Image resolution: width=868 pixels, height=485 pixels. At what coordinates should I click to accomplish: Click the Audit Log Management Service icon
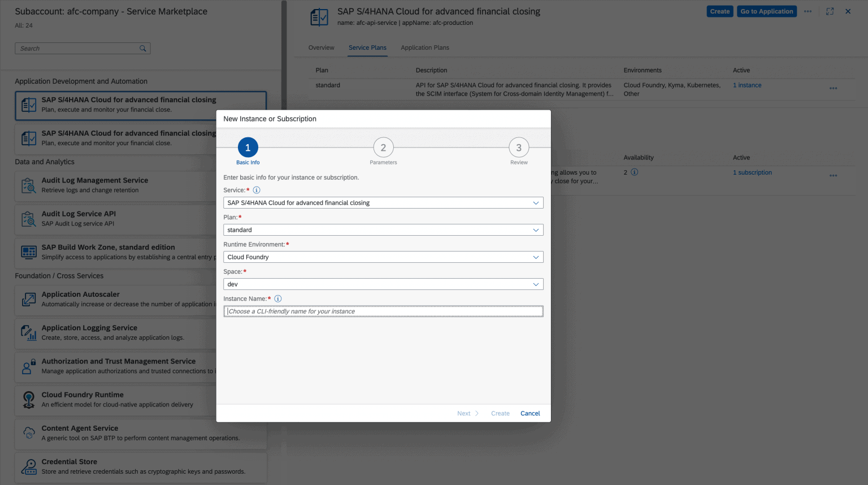tap(29, 186)
